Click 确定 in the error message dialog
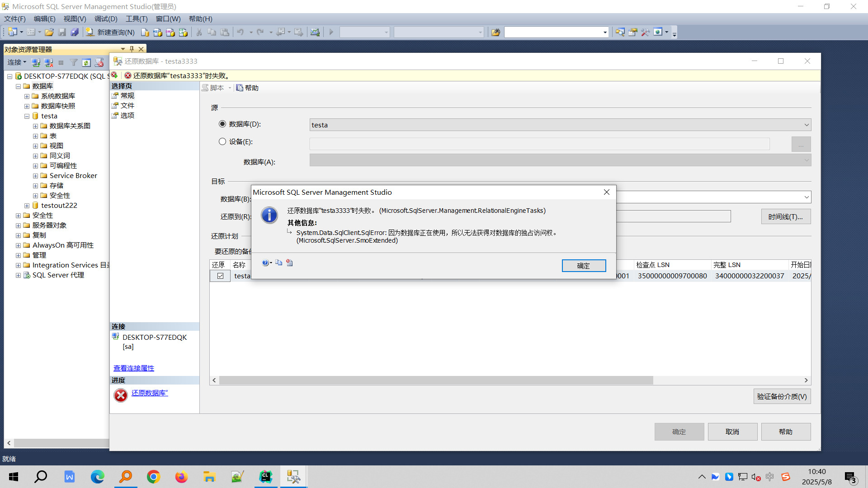Screen dimensions: 868x488 point(583,266)
